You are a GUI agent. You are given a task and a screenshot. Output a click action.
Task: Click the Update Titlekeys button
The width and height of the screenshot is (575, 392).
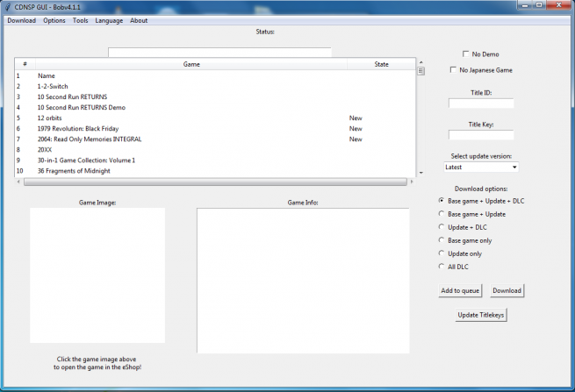point(481,314)
